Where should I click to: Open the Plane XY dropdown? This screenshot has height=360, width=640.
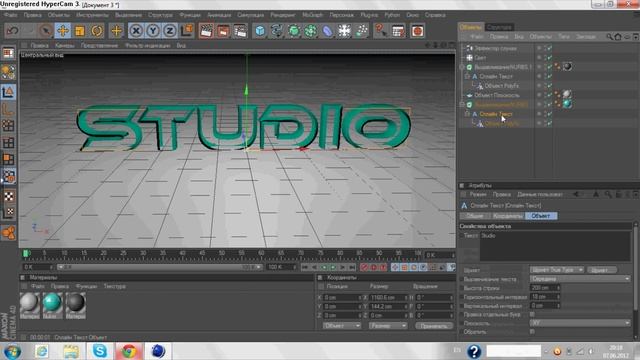tap(580, 323)
